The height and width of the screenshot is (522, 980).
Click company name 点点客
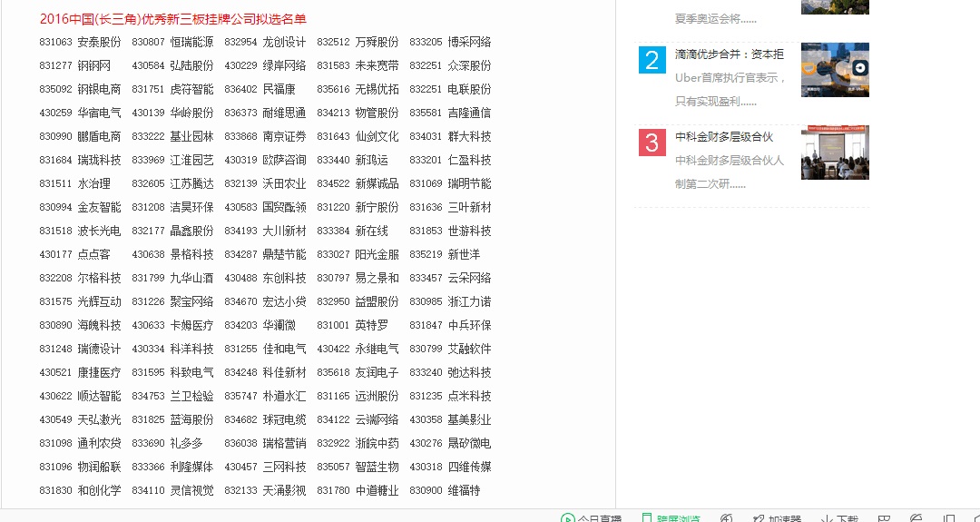tap(93, 254)
